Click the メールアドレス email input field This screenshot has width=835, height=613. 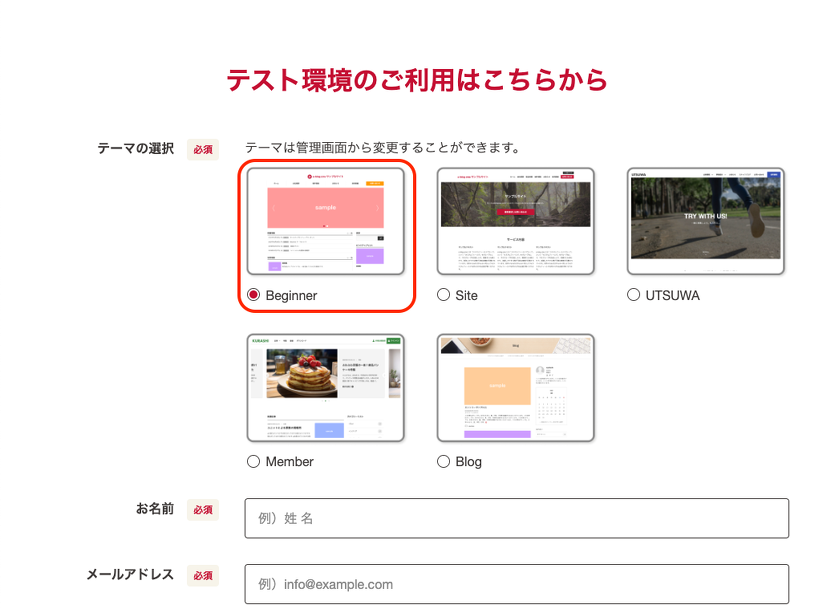pos(516,584)
